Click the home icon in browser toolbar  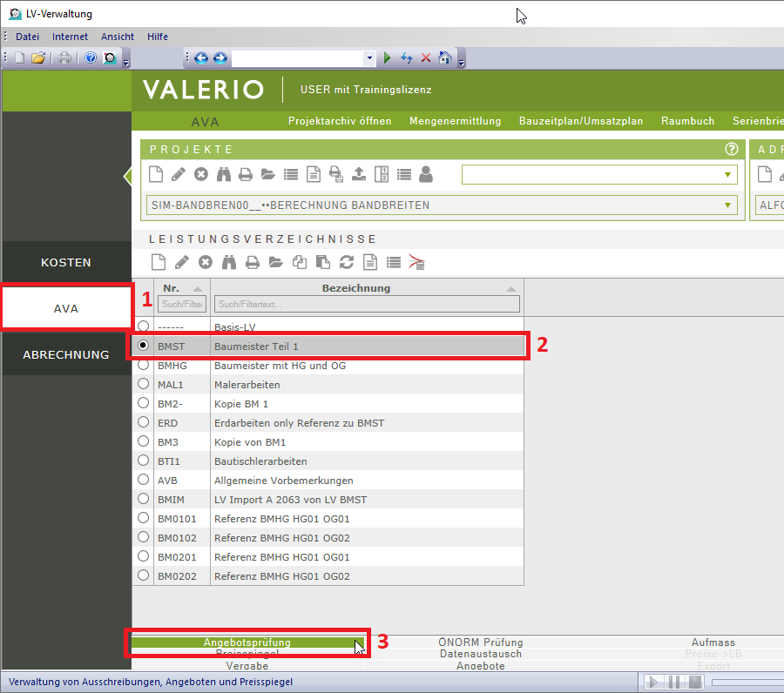pos(445,57)
